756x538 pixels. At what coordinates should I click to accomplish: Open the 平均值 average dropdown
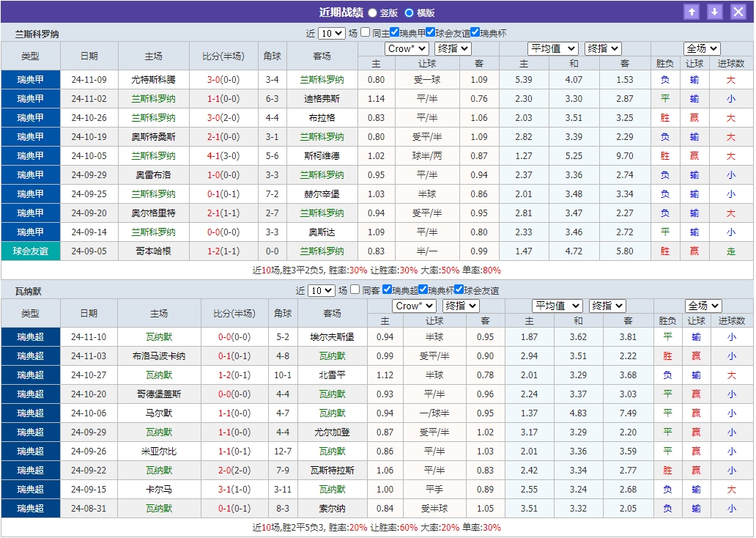[x=553, y=48]
